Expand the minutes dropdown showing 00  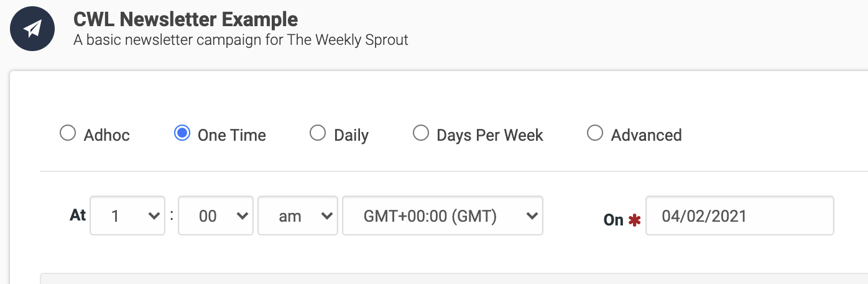[216, 215]
